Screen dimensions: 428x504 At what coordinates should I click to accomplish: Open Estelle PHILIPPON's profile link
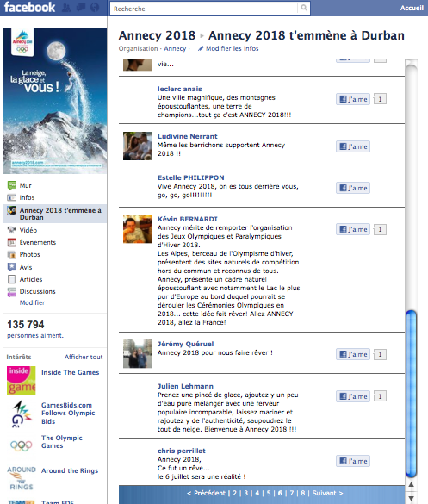click(191, 177)
